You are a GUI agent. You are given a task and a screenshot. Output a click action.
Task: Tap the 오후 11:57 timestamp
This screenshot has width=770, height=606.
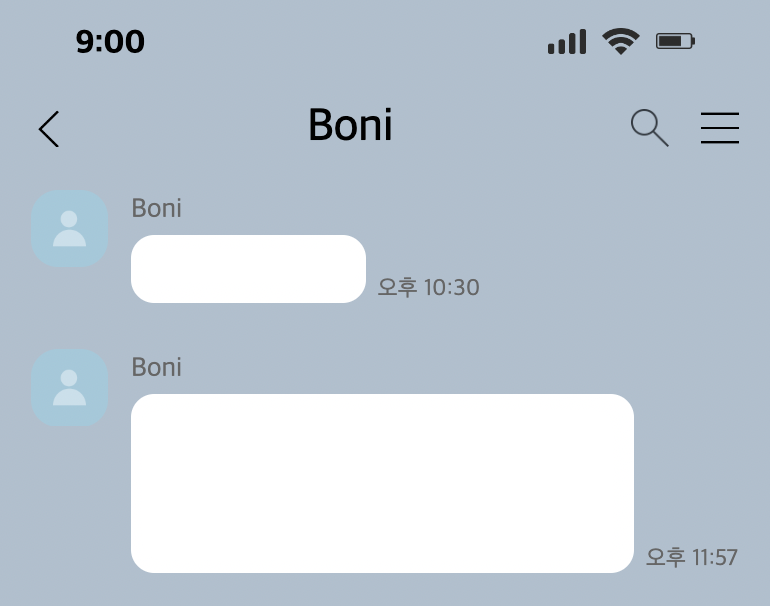coord(691,557)
